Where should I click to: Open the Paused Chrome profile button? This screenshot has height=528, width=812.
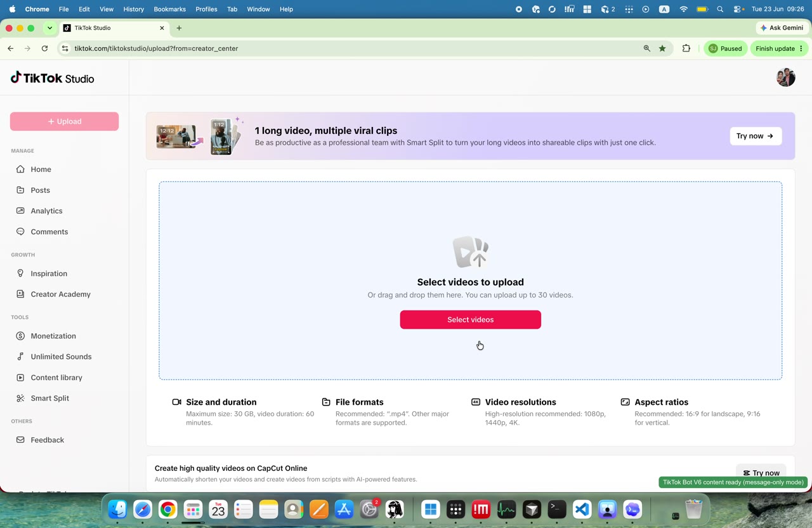725,48
